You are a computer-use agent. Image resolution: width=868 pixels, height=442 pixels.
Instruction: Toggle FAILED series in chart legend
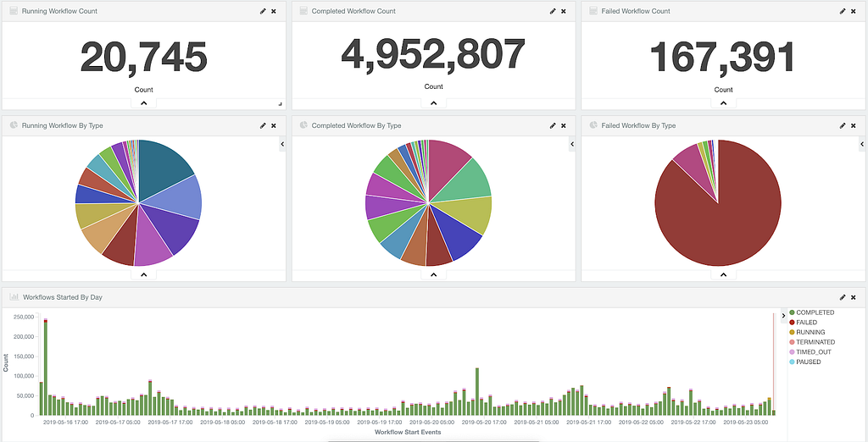coord(803,323)
